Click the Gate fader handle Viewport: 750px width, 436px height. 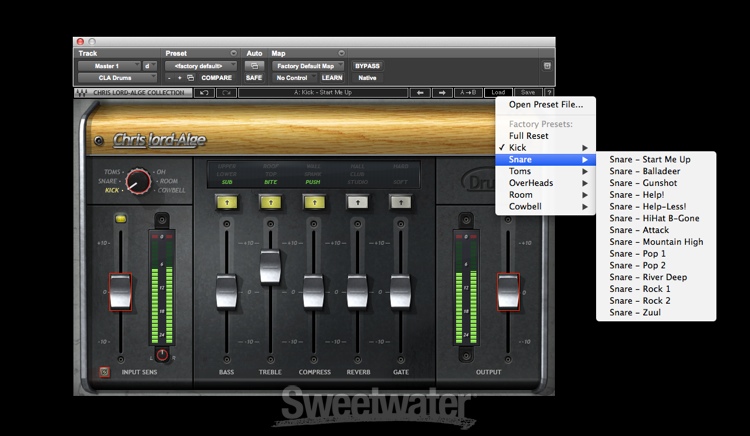[401, 292]
